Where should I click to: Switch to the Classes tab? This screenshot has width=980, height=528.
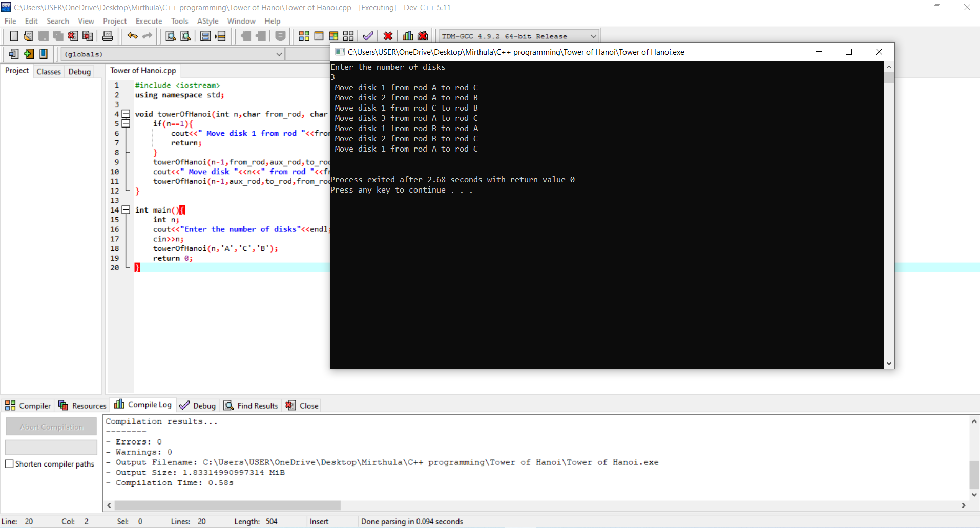tap(49, 72)
